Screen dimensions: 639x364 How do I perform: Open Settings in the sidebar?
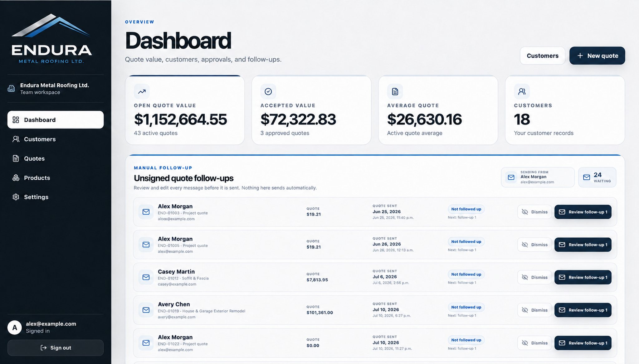(56, 197)
